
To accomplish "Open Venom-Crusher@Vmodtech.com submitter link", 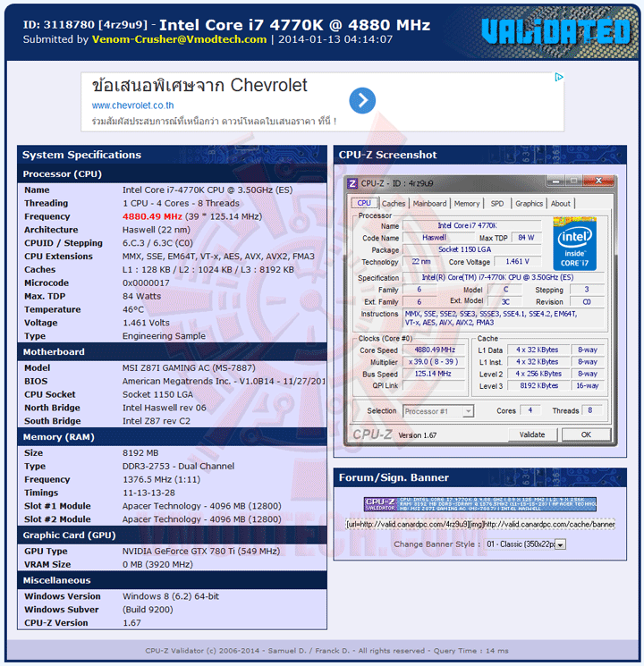I will [180, 39].
